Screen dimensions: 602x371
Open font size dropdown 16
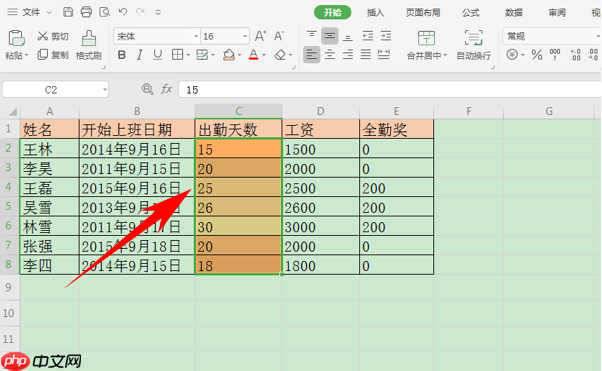245,36
